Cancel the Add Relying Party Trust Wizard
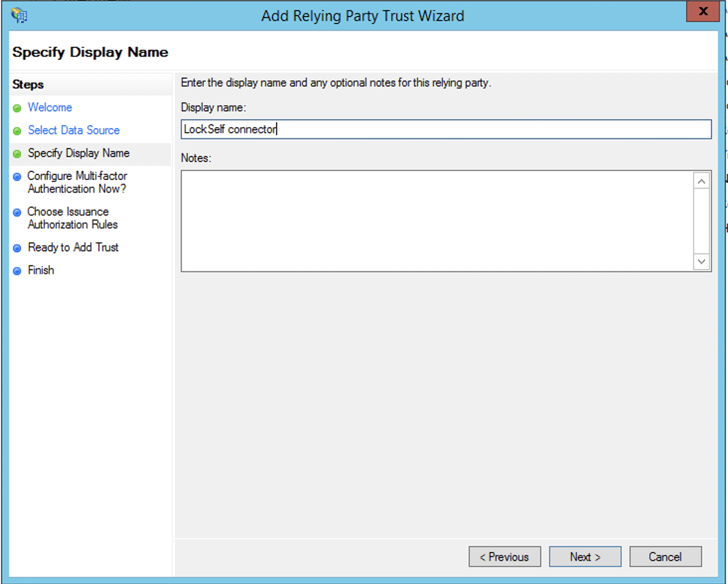 click(x=665, y=556)
